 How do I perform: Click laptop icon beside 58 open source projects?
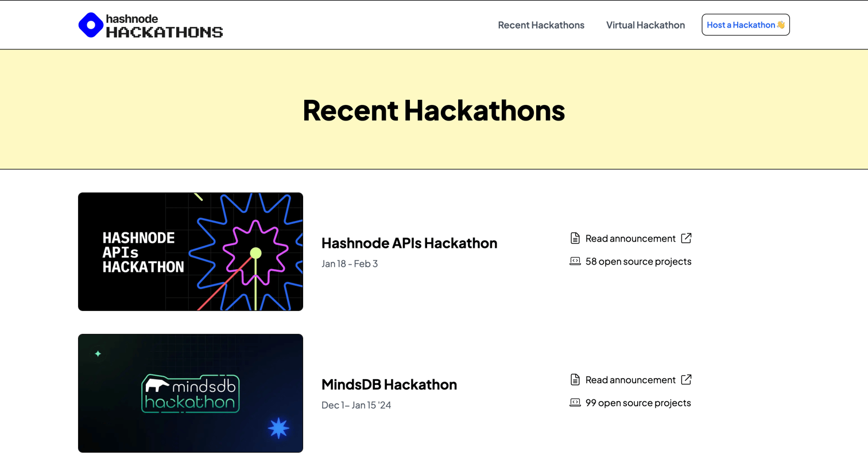[575, 261]
